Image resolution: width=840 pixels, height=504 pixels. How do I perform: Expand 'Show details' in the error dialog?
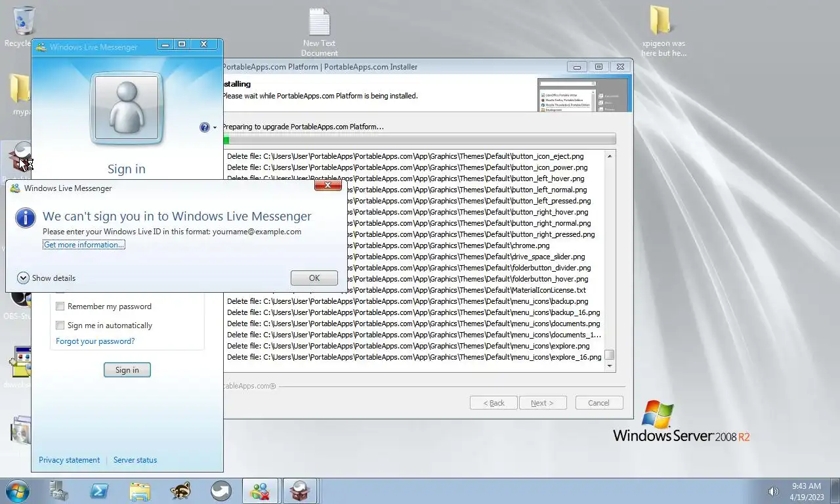pos(47,278)
